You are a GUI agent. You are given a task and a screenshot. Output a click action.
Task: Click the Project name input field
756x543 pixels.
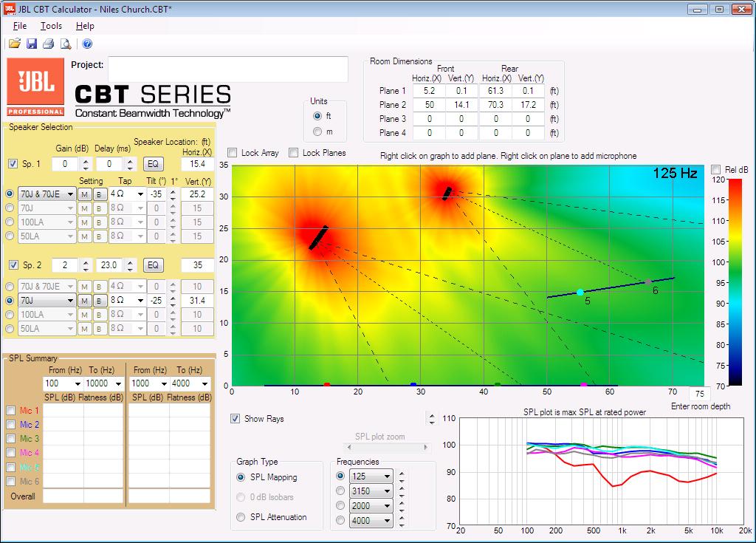[x=228, y=69]
